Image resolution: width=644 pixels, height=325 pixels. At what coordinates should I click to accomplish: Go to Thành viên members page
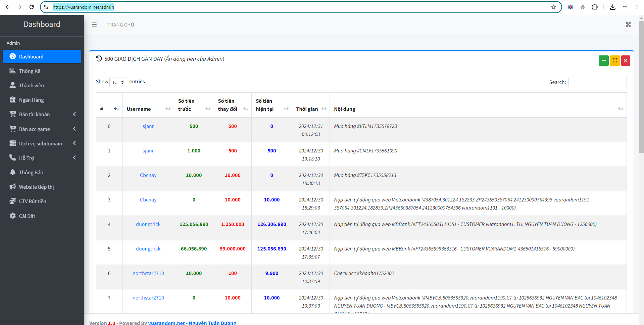click(x=31, y=85)
